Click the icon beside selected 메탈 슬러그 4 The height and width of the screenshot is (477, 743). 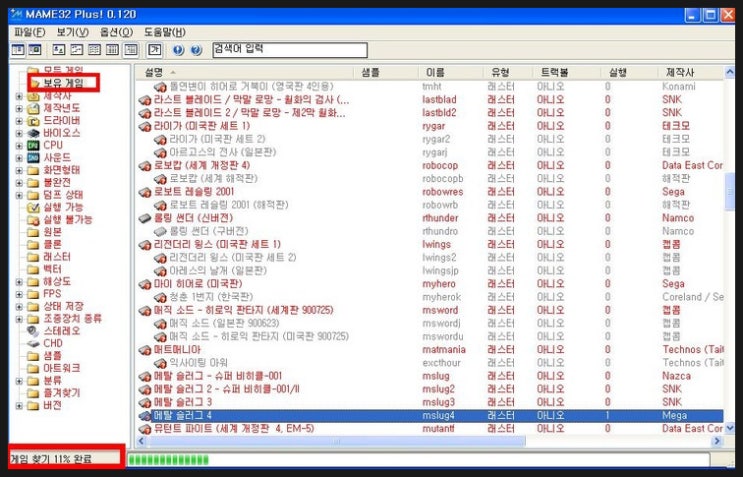point(145,416)
